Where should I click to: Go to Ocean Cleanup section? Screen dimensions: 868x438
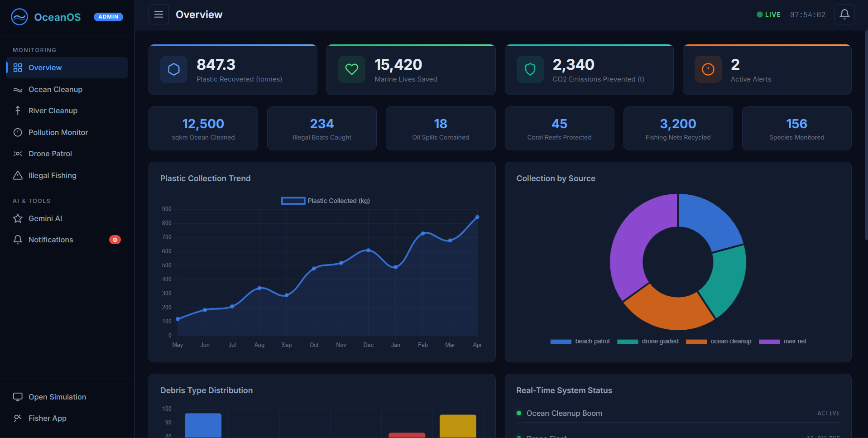(x=67, y=90)
